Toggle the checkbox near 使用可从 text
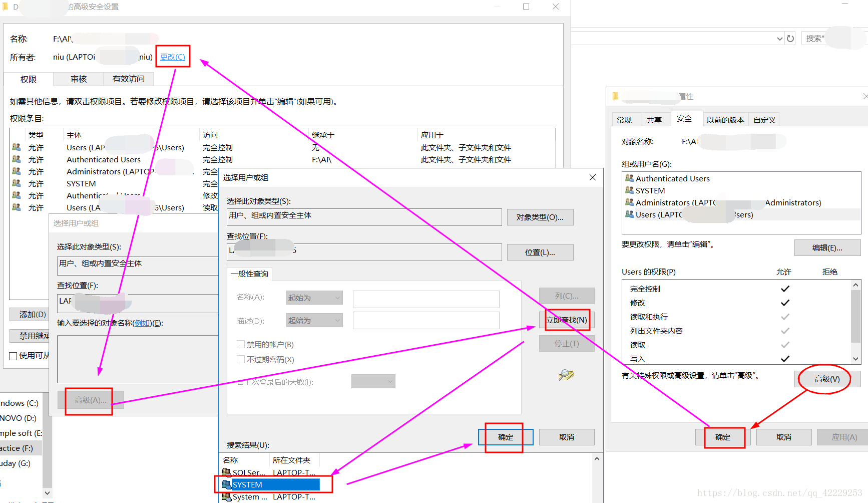Screen dimensions: 868x503 pos(13,356)
